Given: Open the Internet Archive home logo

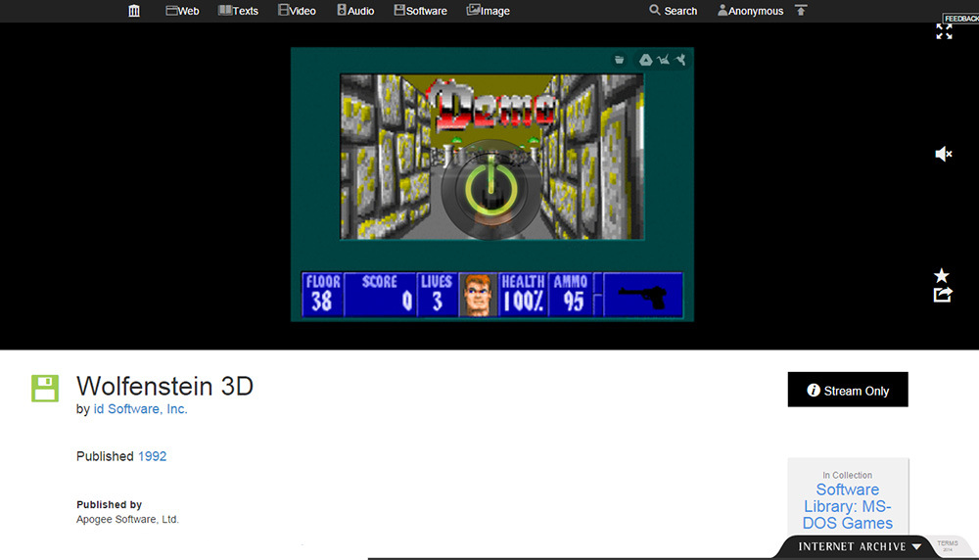Looking at the screenshot, I should tap(133, 11).
